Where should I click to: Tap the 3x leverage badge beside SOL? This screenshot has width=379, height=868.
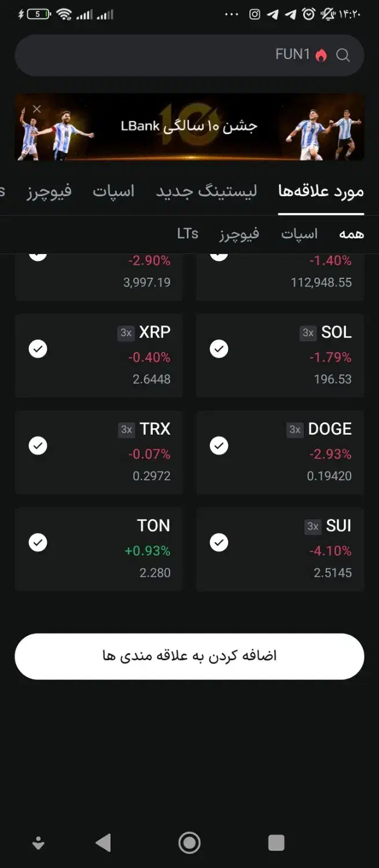pyautogui.click(x=308, y=333)
